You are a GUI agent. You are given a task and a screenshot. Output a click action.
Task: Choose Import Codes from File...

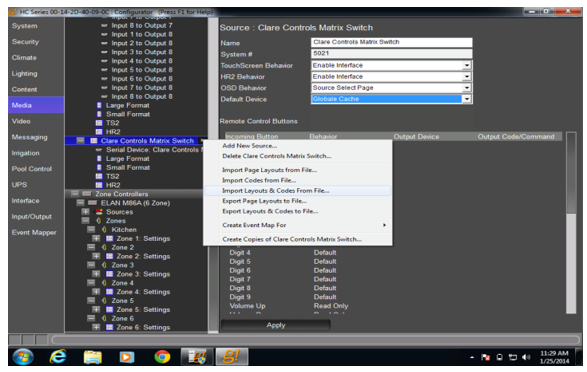tap(298, 180)
